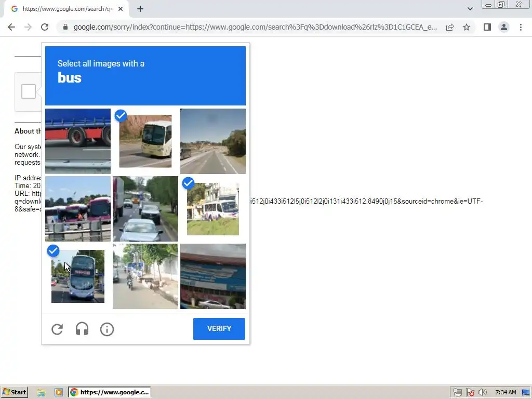Select the cars in traffic image tile

[145, 209]
